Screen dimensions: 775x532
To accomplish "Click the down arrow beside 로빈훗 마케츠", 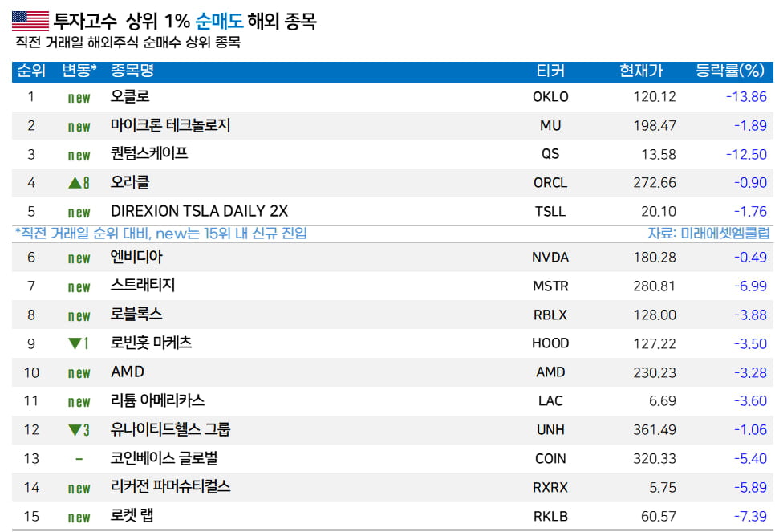I will tap(75, 343).
